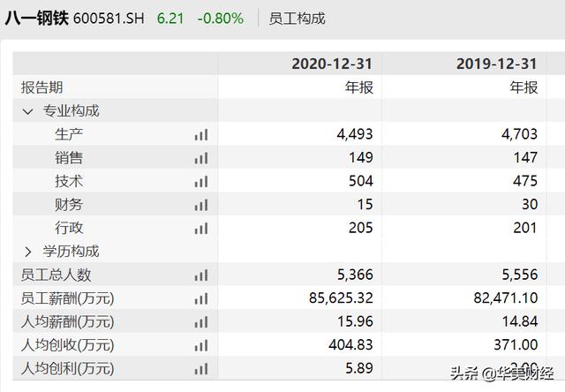Click the 2020-12-31 column header

click(x=332, y=64)
